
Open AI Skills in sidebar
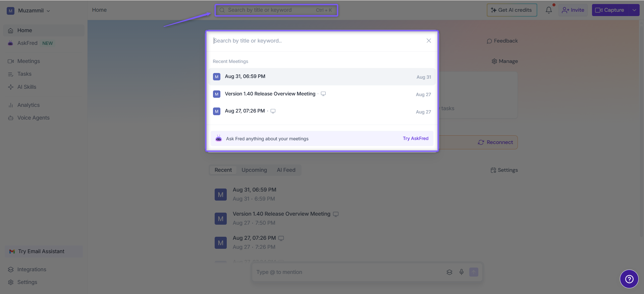click(x=44, y=87)
